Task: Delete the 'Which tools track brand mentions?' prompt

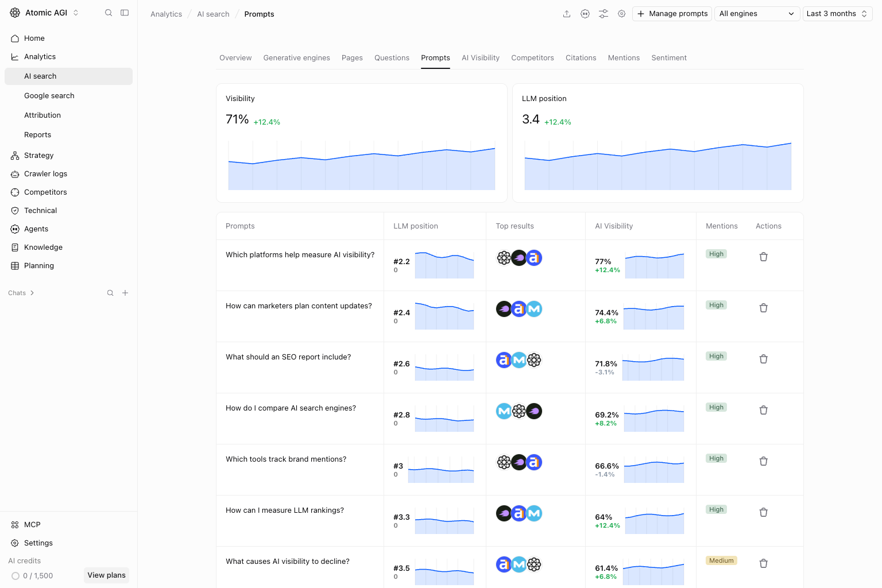Action: pyautogui.click(x=764, y=461)
